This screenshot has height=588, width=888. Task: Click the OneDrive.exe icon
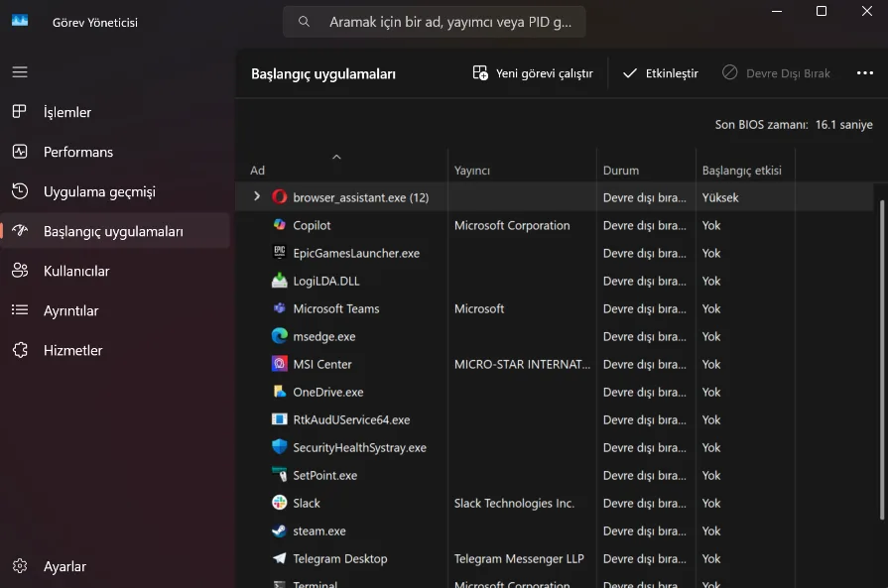click(x=279, y=391)
